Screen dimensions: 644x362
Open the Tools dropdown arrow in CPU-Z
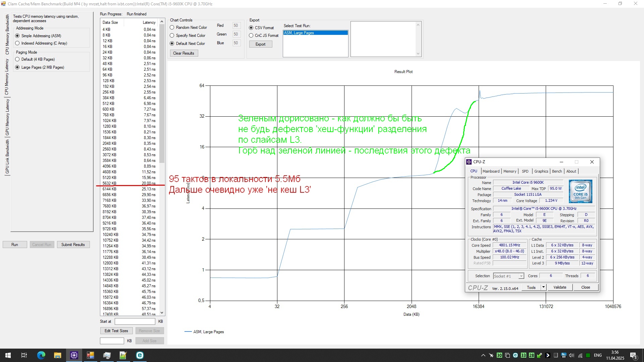click(543, 287)
